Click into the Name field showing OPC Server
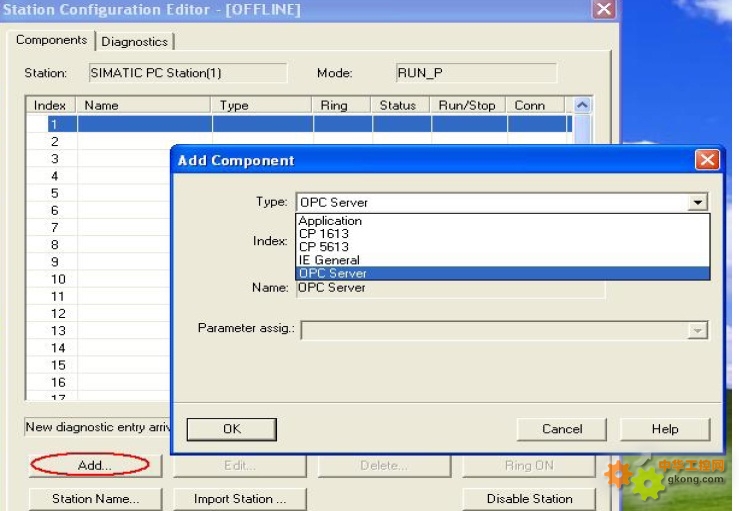This screenshot has width=739, height=511. 451,288
